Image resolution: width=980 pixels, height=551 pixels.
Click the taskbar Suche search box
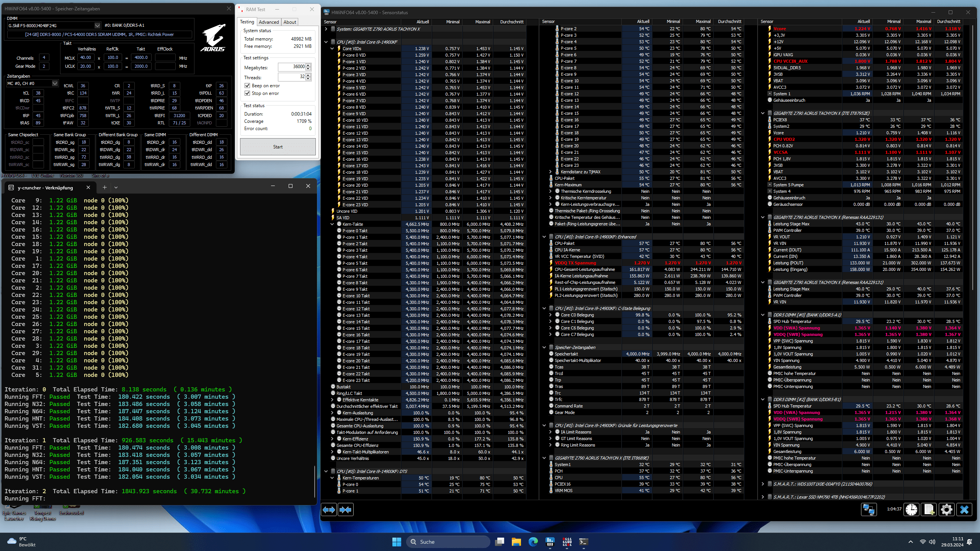coord(448,542)
